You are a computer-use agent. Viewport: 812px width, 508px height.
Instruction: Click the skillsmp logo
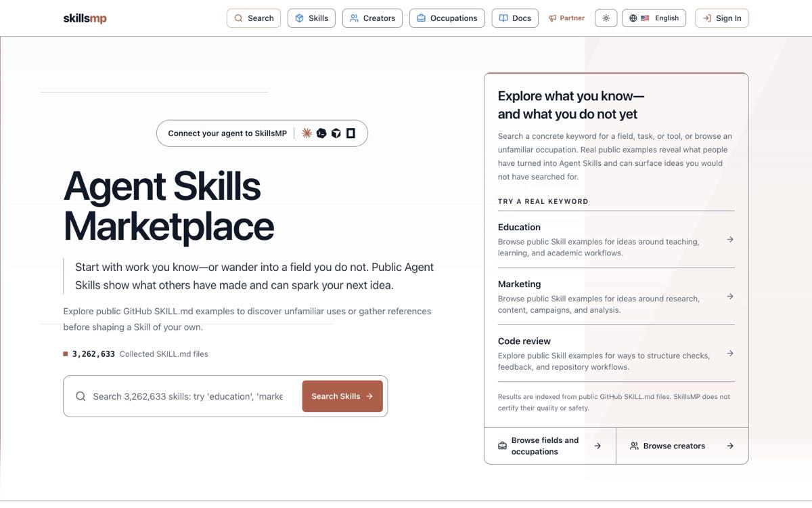click(x=85, y=18)
